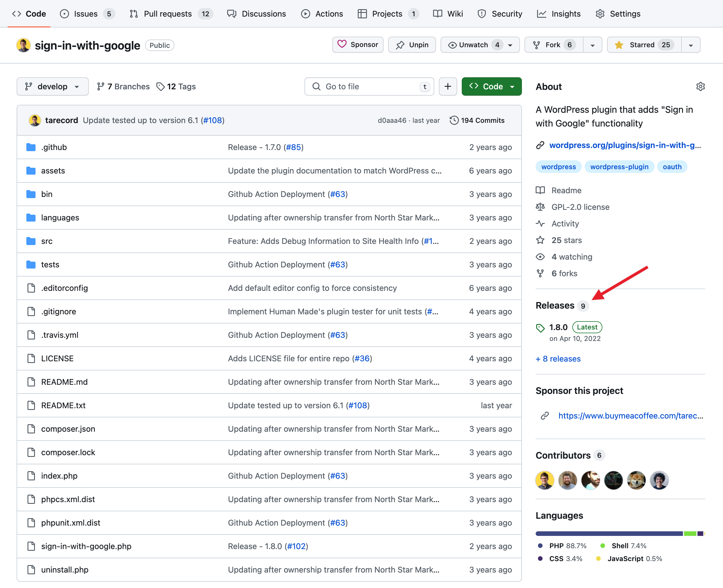
Task: Click the plus add file button
Action: (x=447, y=87)
